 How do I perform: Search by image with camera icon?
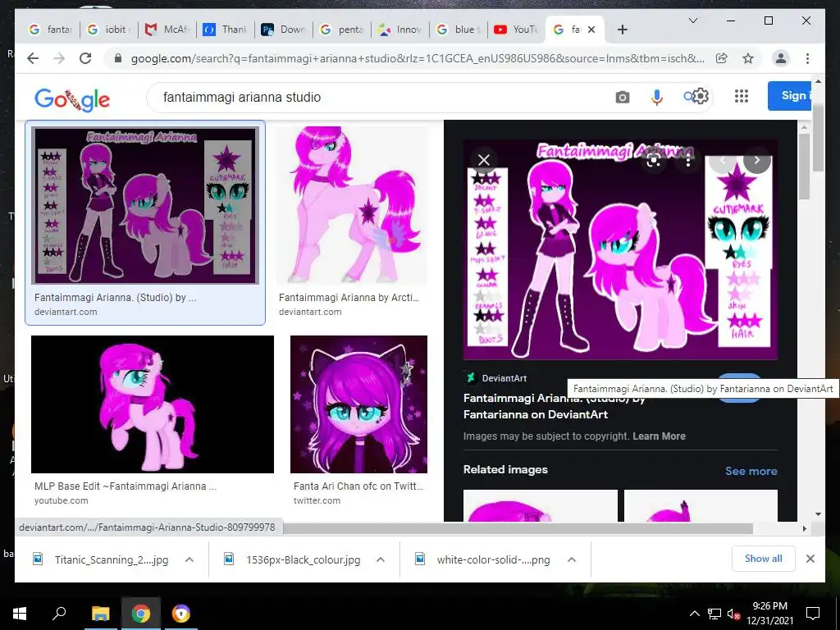coord(622,97)
